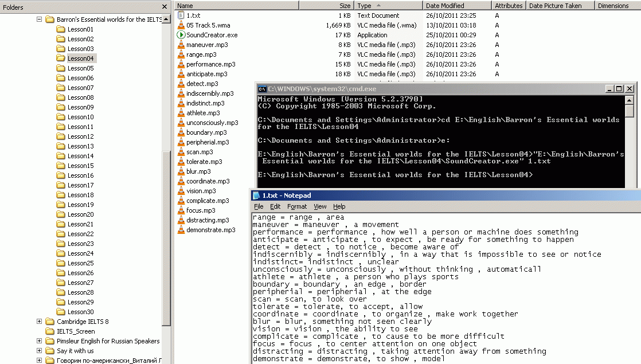The image size is (641, 364).
Task: Click in the Notepad text editing area
Action: (x=447, y=288)
